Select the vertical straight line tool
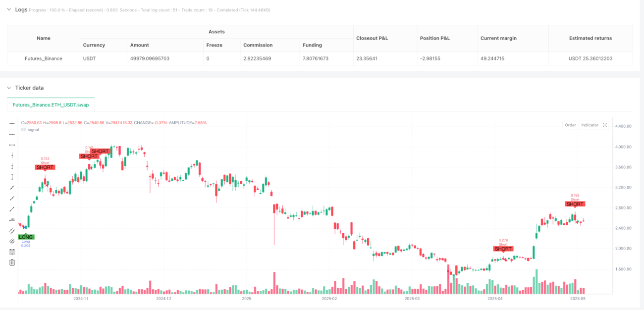Screen dimensions: 644x310 [12, 155]
